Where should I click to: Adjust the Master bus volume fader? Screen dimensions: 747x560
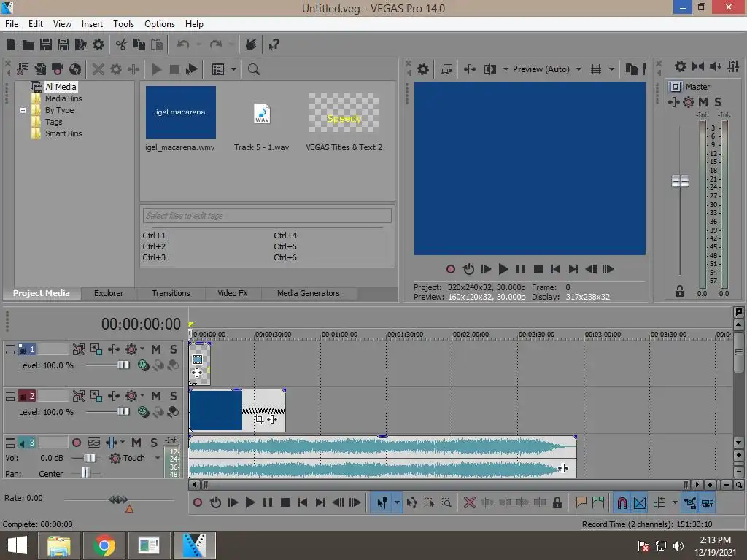[x=680, y=181]
